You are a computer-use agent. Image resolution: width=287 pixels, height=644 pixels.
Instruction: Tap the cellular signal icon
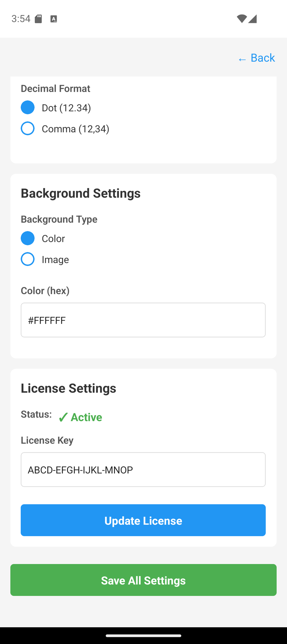click(253, 19)
